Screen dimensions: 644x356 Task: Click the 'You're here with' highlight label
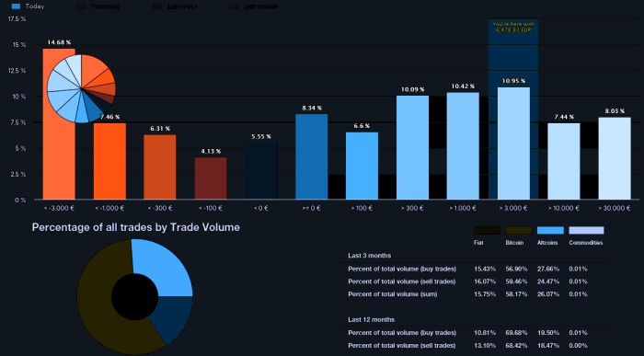(x=513, y=27)
